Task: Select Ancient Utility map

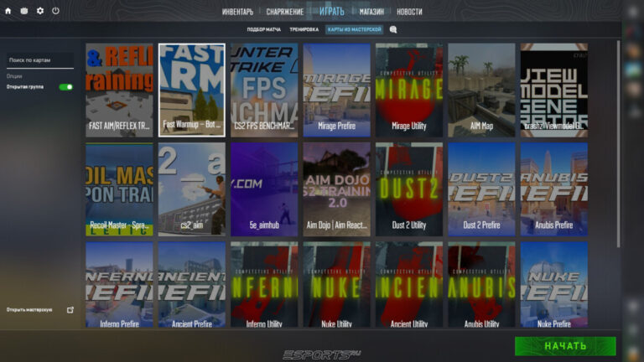Action: pyautogui.click(x=409, y=284)
